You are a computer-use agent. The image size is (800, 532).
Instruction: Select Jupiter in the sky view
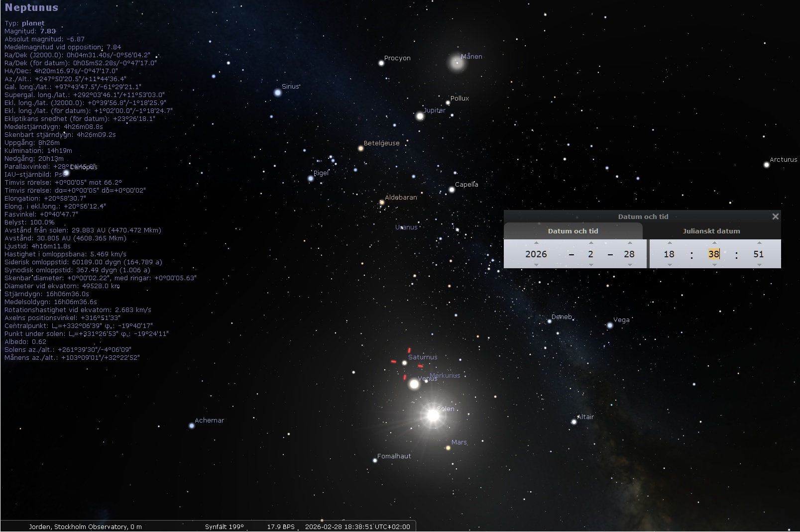pyautogui.click(x=420, y=116)
